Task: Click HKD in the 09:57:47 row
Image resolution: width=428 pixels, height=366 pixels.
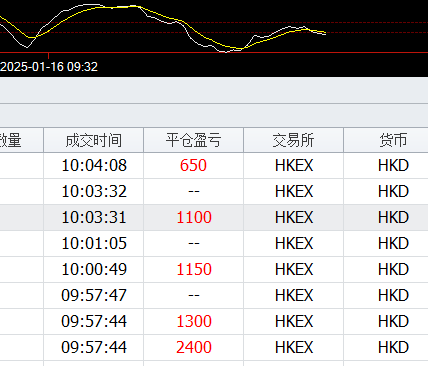Action: (x=393, y=295)
